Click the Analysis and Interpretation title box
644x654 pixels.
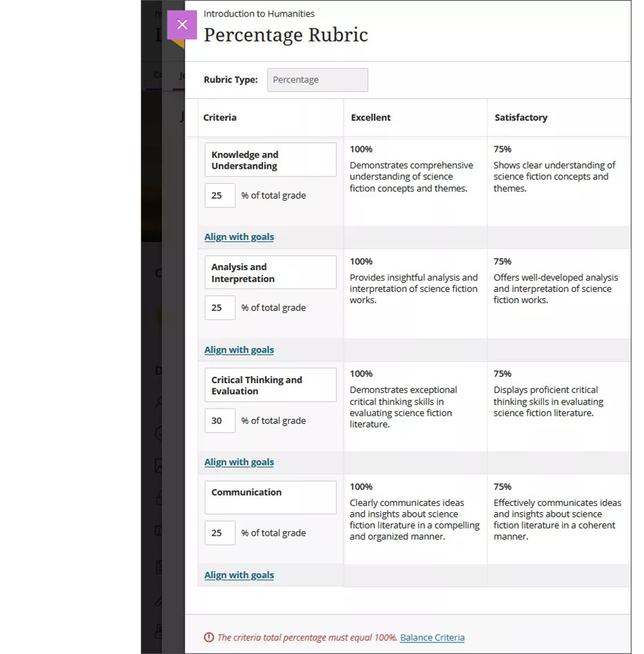[270, 272]
